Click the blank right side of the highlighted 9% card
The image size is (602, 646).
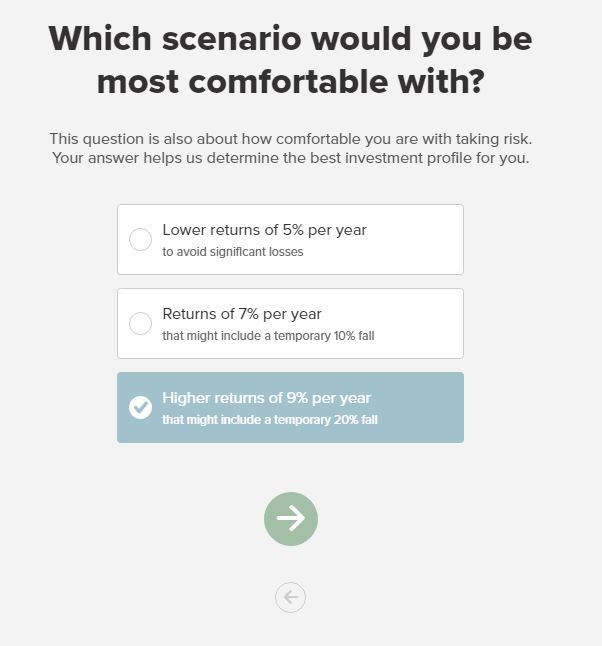[x=420, y=407]
